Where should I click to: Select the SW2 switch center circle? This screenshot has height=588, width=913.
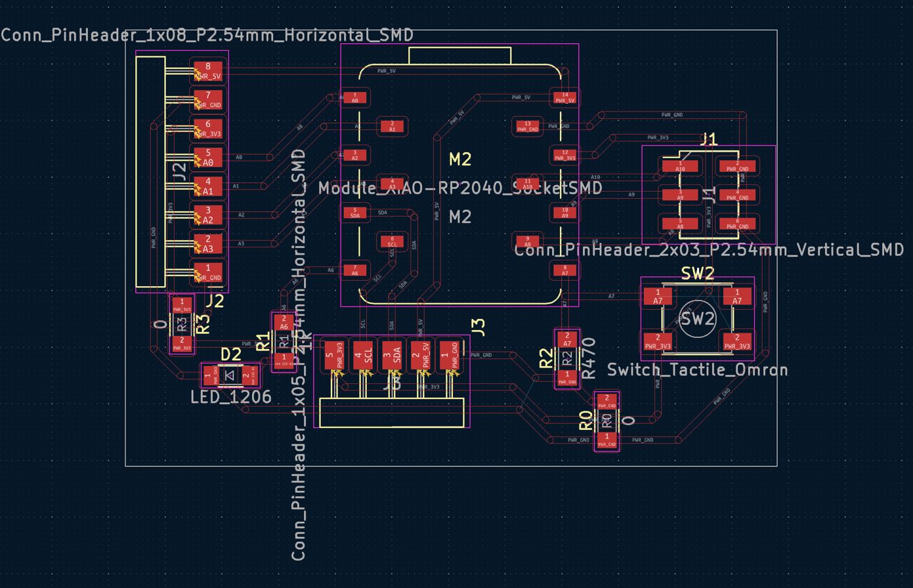click(x=697, y=319)
